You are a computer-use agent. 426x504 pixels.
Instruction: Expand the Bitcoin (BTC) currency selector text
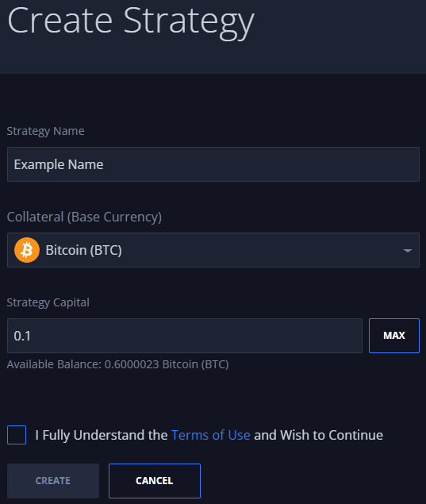click(x=84, y=250)
